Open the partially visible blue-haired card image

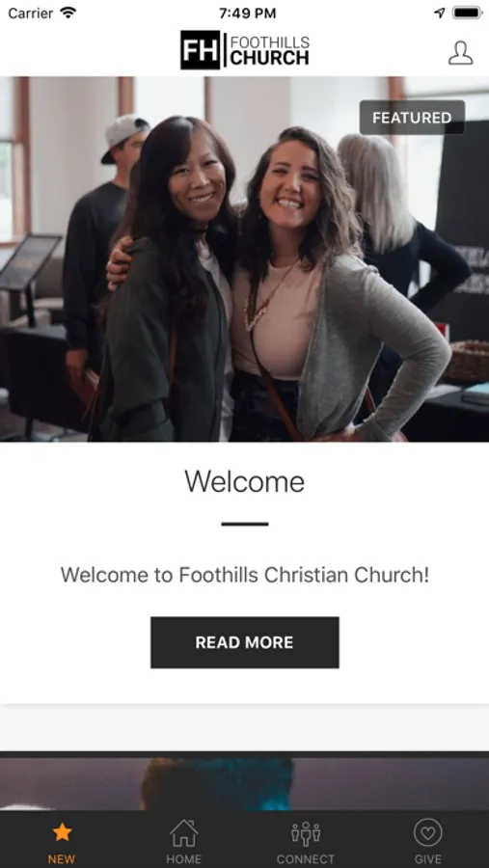click(x=245, y=781)
